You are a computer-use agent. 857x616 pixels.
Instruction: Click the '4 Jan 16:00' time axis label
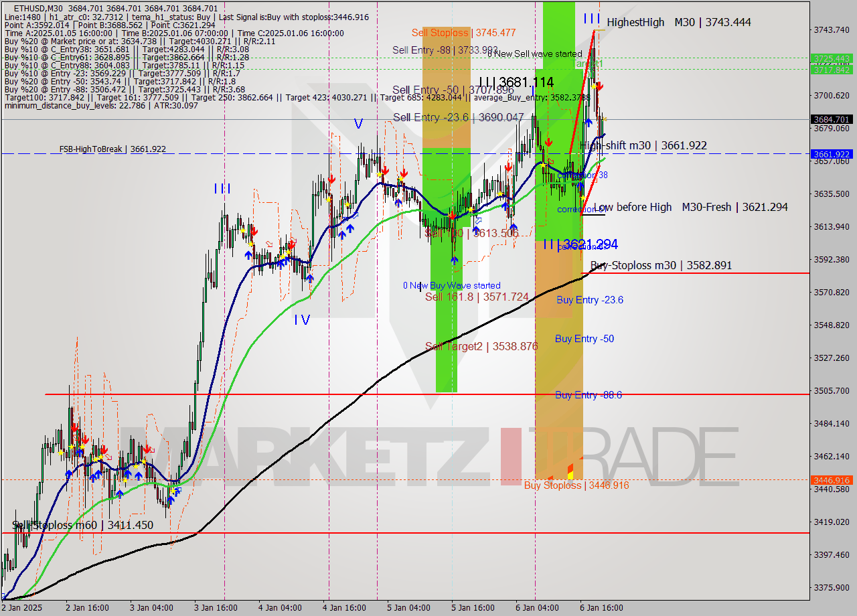344,608
